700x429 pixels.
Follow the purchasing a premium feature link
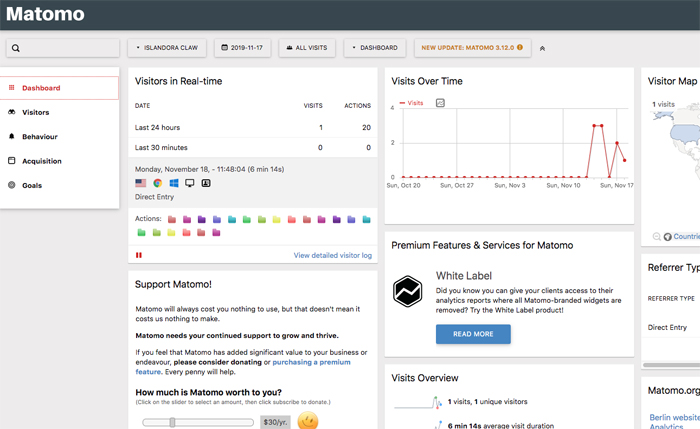pos(311,362)
